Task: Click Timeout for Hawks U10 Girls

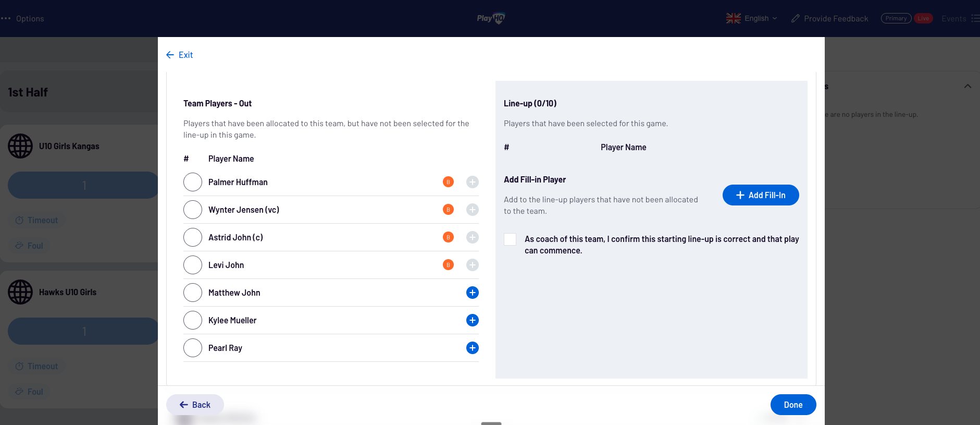Action: pyautogui.click(x=36, y=366)
